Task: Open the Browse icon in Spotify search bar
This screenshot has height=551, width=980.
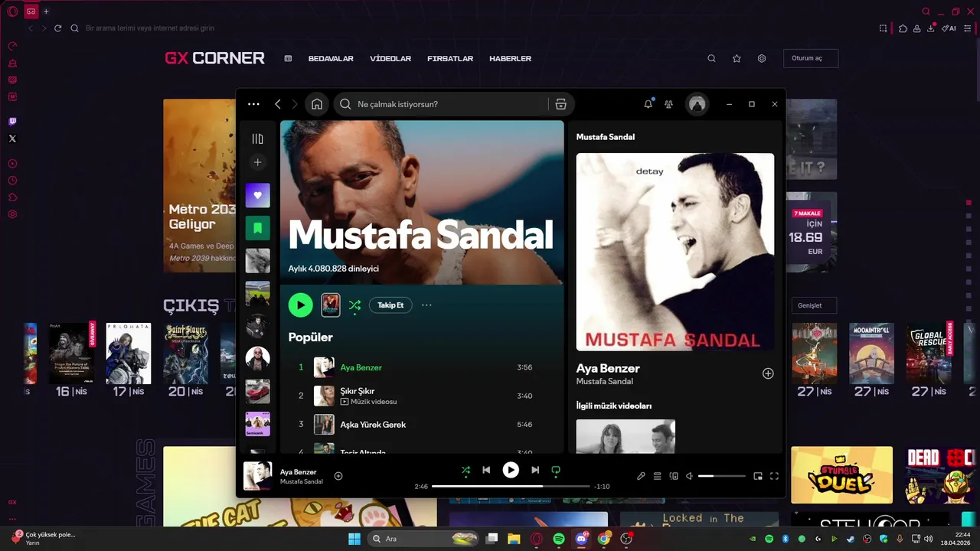Action: pos(560,104)
